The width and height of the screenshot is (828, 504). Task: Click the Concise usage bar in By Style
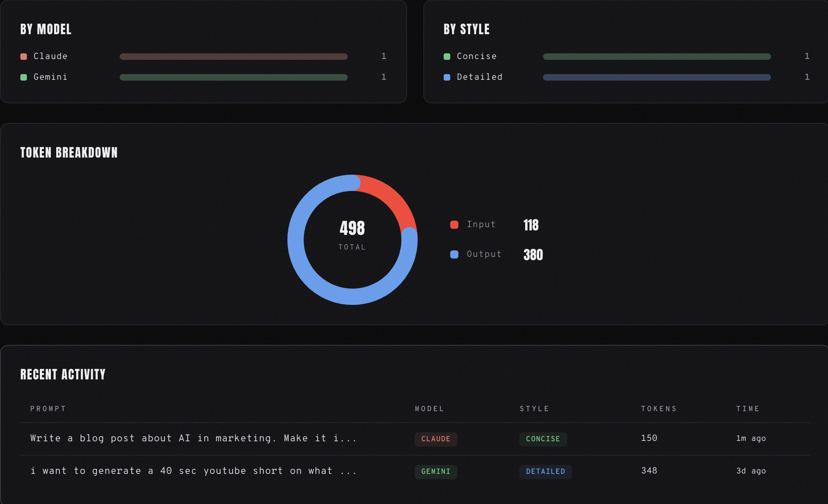(x=657, y=56)
